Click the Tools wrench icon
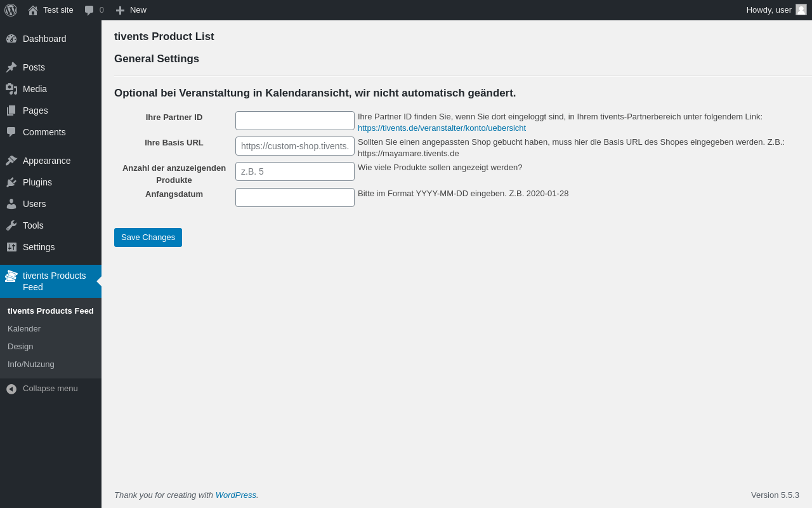 pos(11,225)
